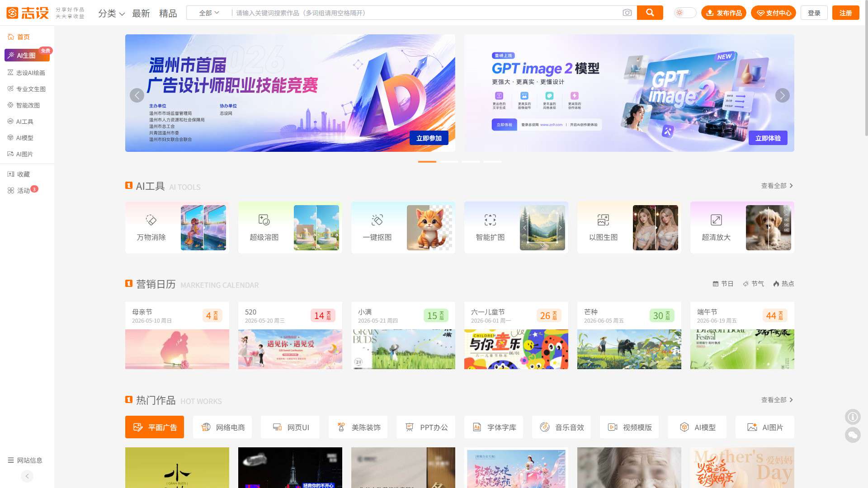Viewport: 868px width, 488px height.
Task: Click 立即体验 on GPT image banner
Action: (x=768, y=138)
